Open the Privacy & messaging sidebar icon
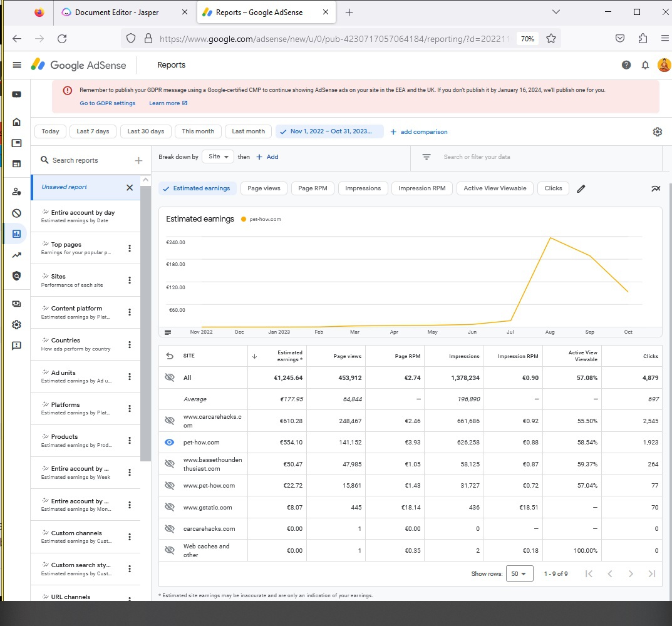Screen dimensions: 672x626 pos(16,192)
